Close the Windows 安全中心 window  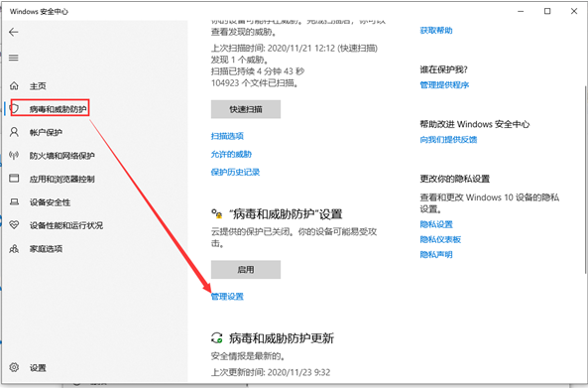click(x=574, y=11)
